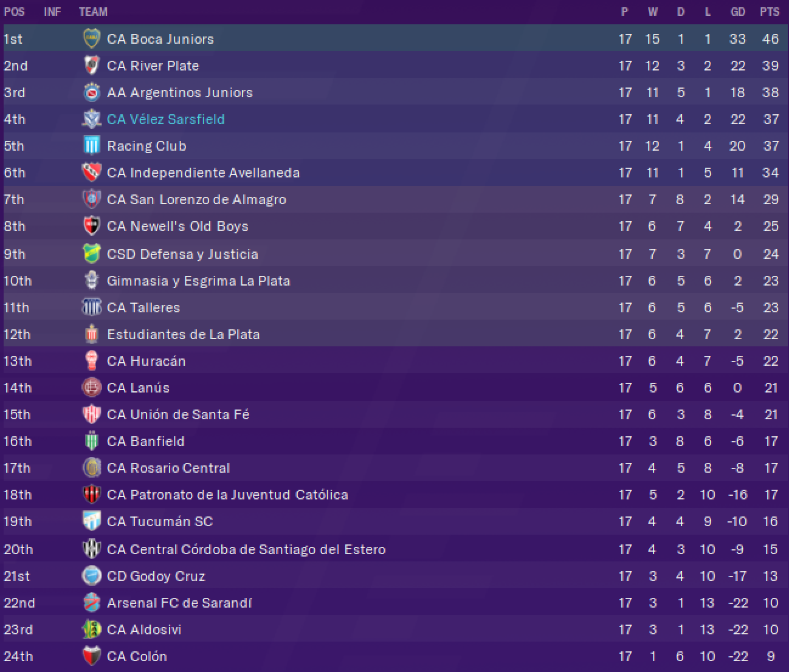Open Estudiantes de La Plata team name

pyautogui.click(x=183, y=334)
